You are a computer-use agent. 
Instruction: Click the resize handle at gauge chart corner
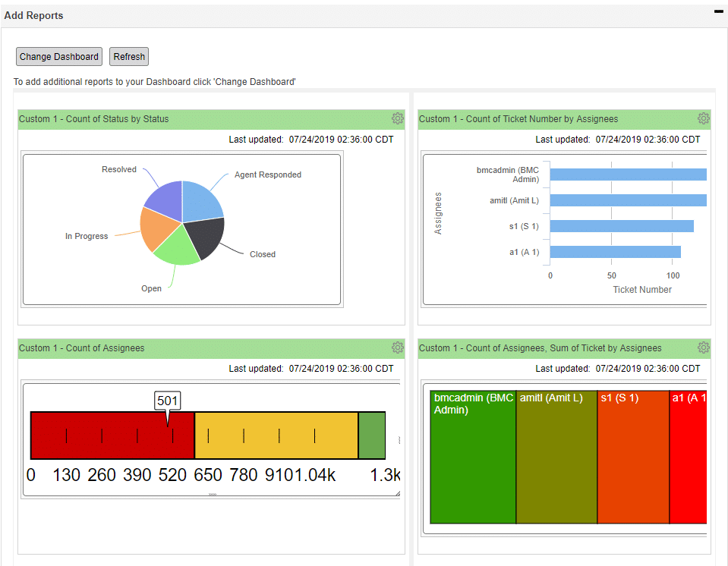[x=398, y=494]
